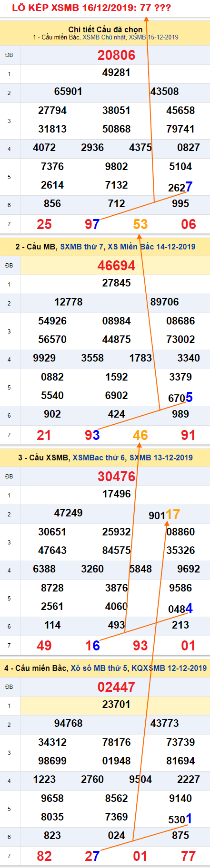
Task: Select special prize number 46694
Action: tap(117, 266)
